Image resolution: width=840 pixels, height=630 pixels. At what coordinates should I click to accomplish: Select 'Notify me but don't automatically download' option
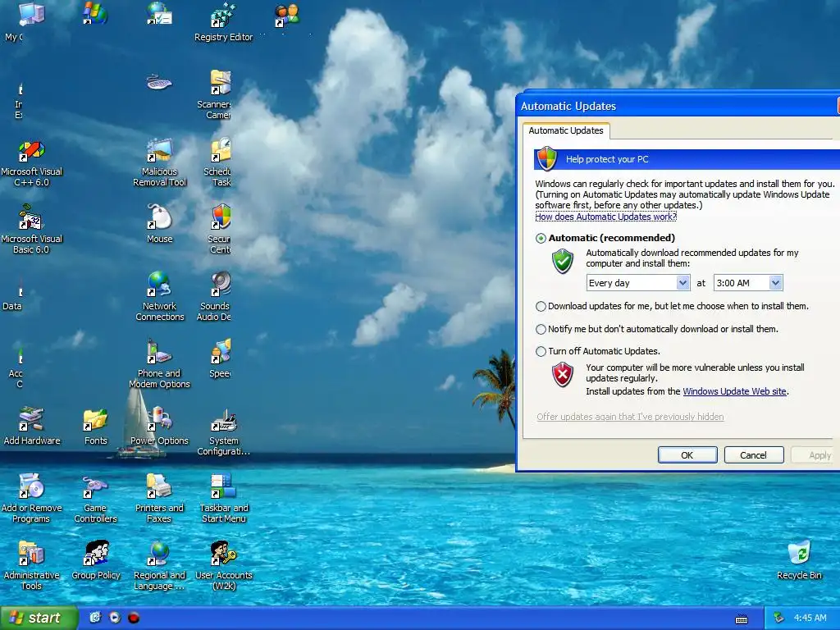541,330
